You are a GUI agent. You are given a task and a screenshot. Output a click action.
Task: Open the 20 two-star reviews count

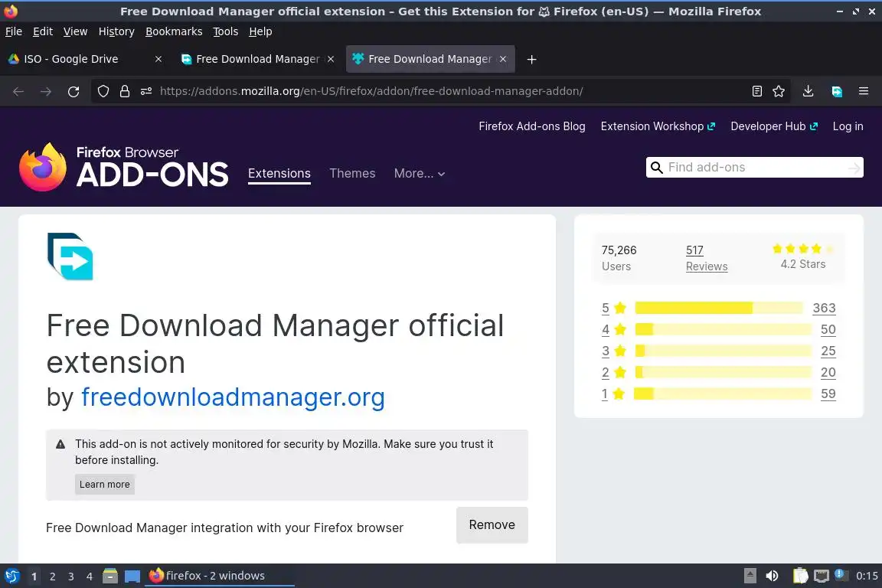tap(828, 372)
